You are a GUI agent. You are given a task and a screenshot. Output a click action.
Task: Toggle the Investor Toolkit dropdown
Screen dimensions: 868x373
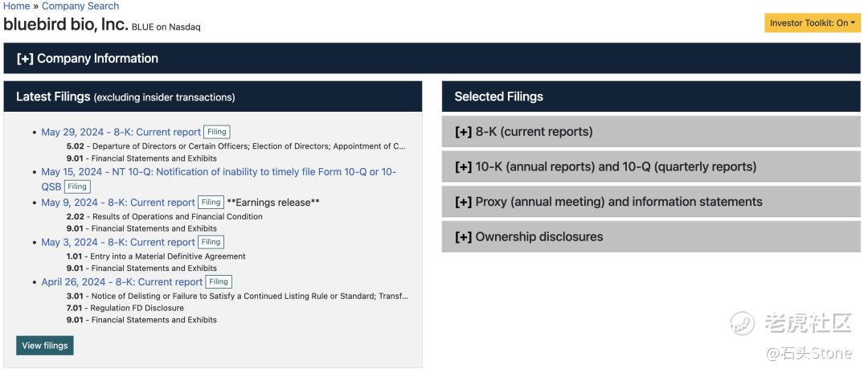(x=812, y=23)
